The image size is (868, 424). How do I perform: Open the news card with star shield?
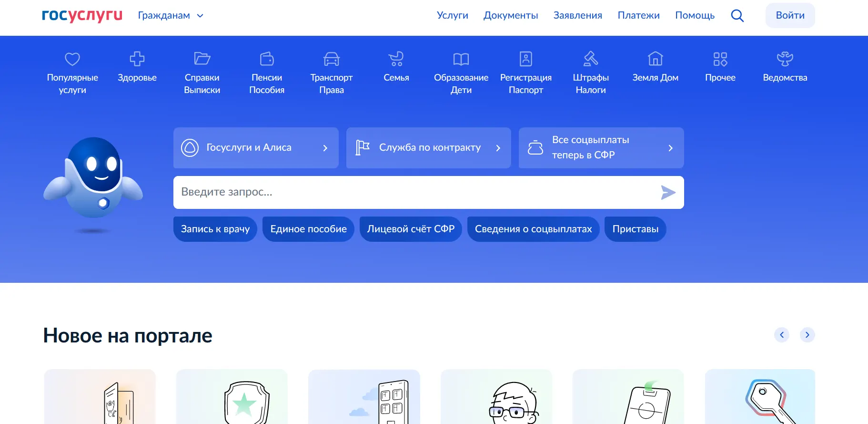click(232, 397)
